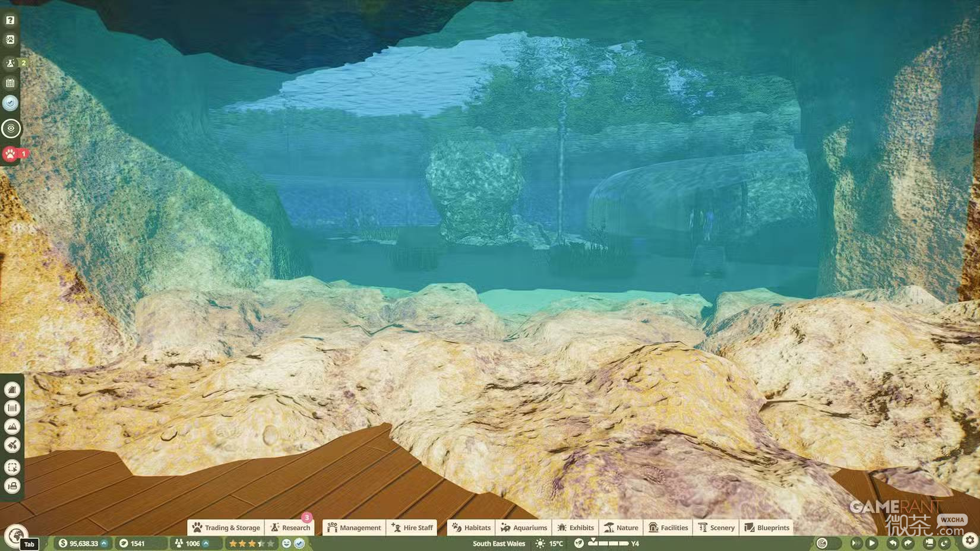Open the Habitats tab
The height and width of the screenshot is (551, 980).
pos(471,527)
